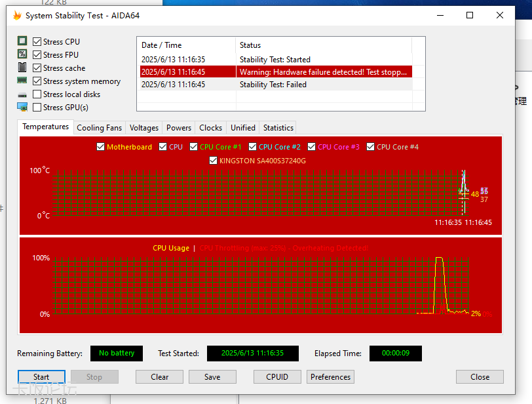View the Statistics tab
This screenshot has height=404, width=532.
(x=278, y=128)
